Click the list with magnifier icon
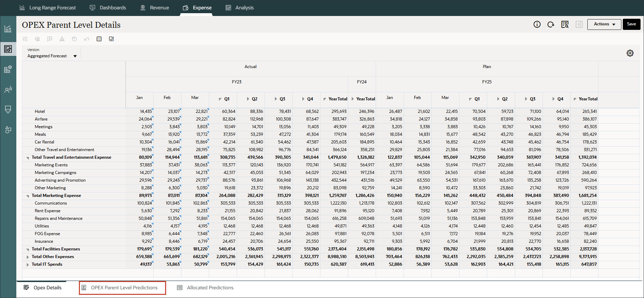This screenshot has height=298, width=644. click(565, 24)
